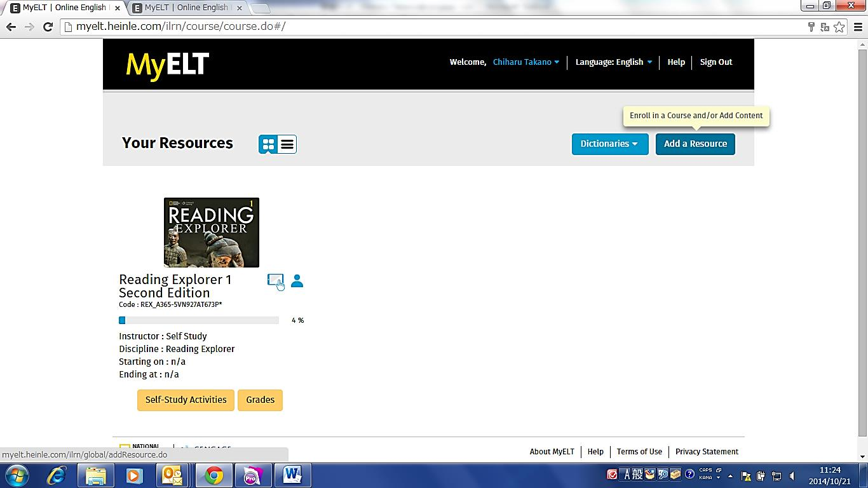Open the Dictionaries dropdown

pos(610,144)
